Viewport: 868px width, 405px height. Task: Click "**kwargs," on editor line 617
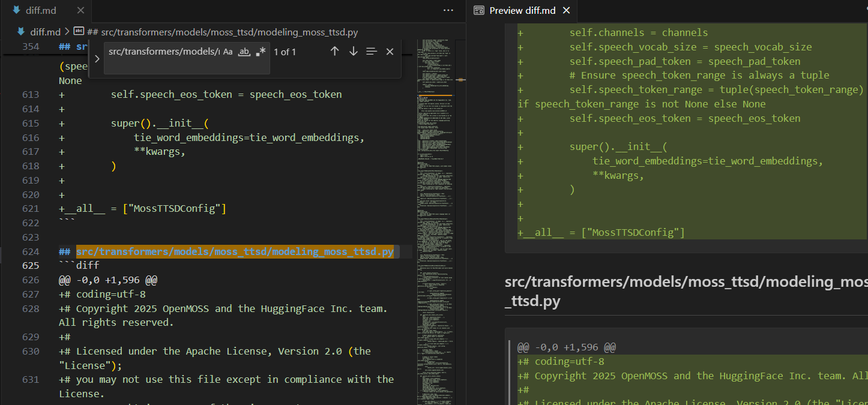point(160,151)
